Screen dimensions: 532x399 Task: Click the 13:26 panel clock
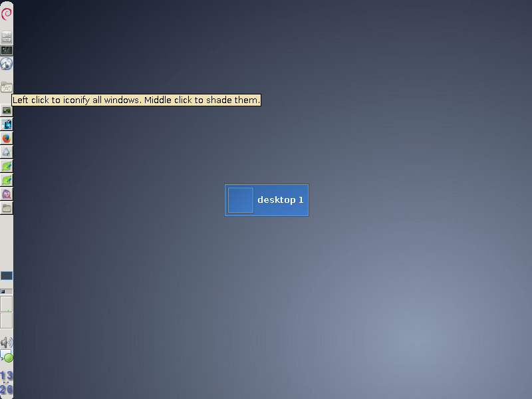[x=7, y=382]
